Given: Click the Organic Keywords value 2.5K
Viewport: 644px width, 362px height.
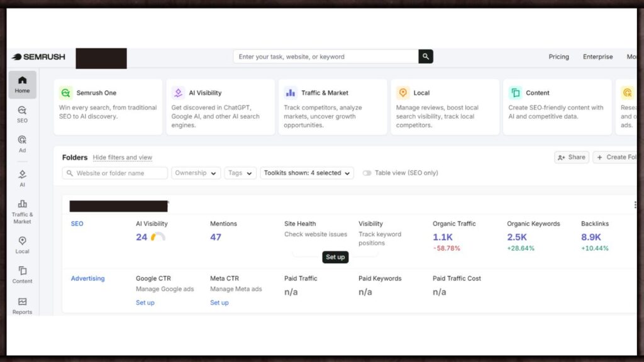Looking at the screenshot, I should (517, 237).
